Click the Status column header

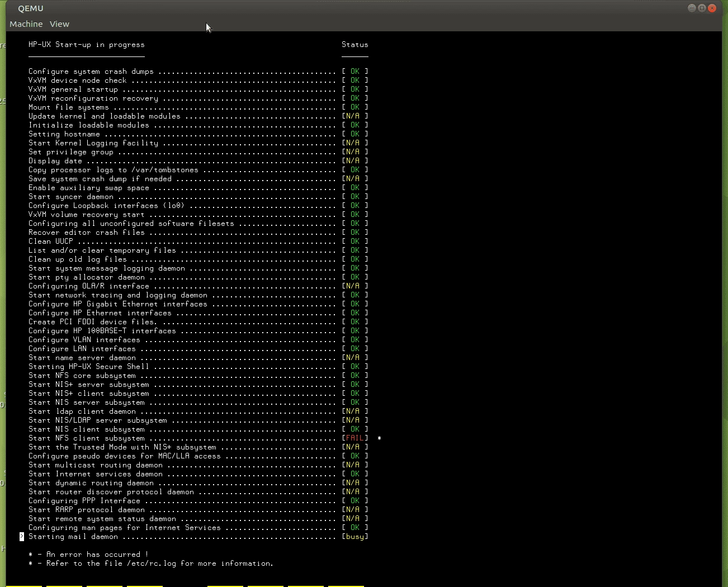(x=355, y=45)
